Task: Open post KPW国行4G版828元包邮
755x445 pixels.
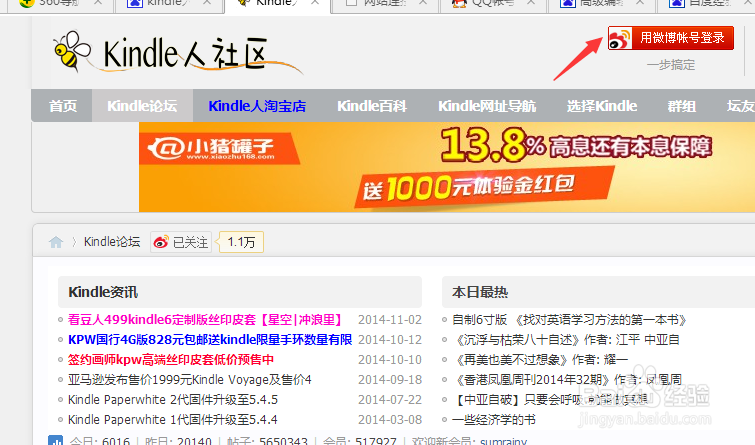Action: tap(210, 340)
